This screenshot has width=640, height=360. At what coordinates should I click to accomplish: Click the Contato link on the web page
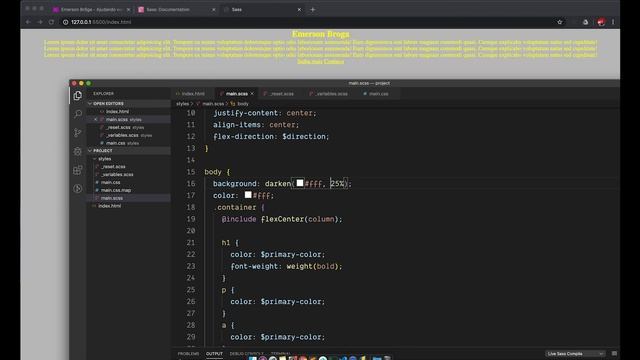pyautogui.click(x=334, y=62)
